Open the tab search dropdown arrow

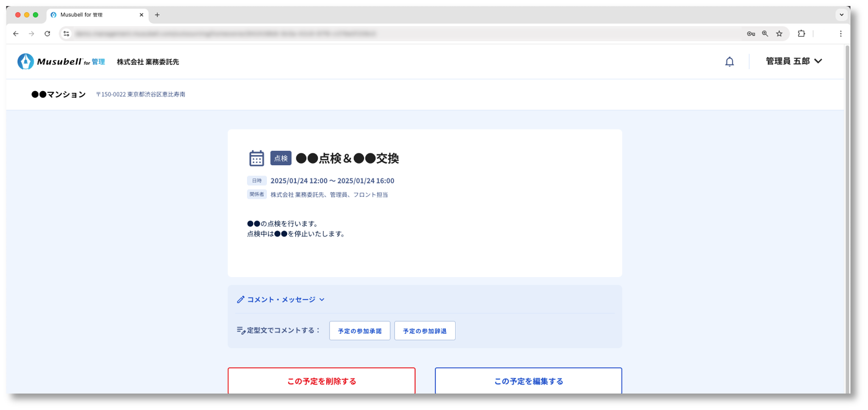click(x=841, y=15)
